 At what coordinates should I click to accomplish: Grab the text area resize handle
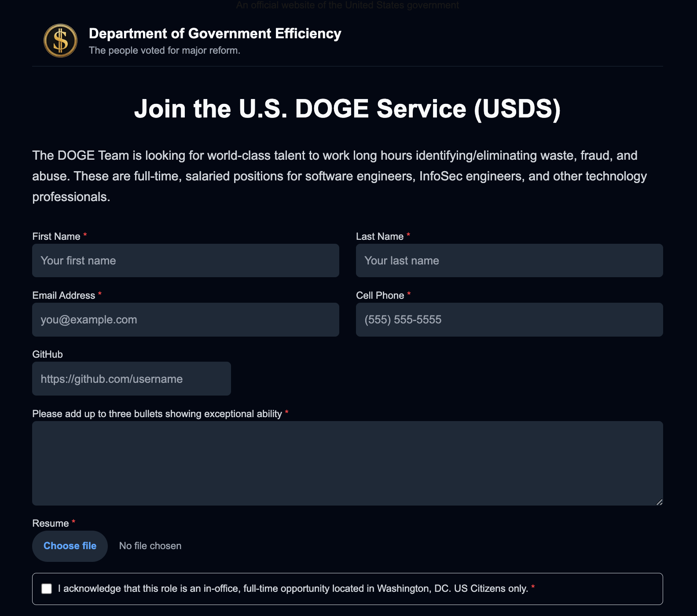point(659,502)
